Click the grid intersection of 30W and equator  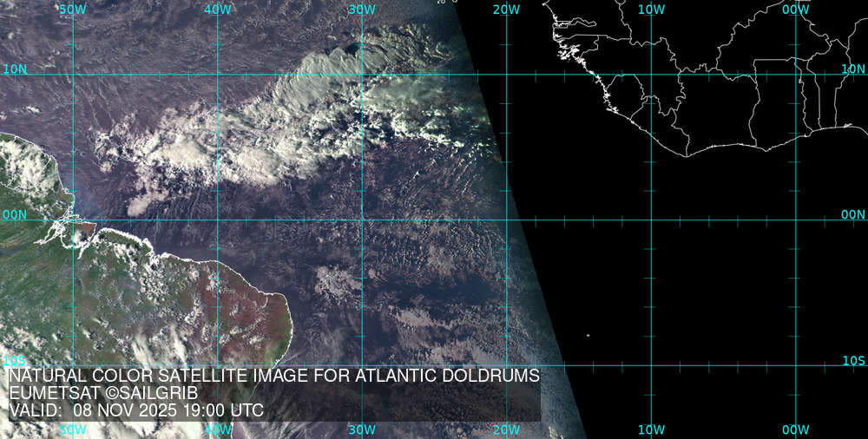[362, 219]
